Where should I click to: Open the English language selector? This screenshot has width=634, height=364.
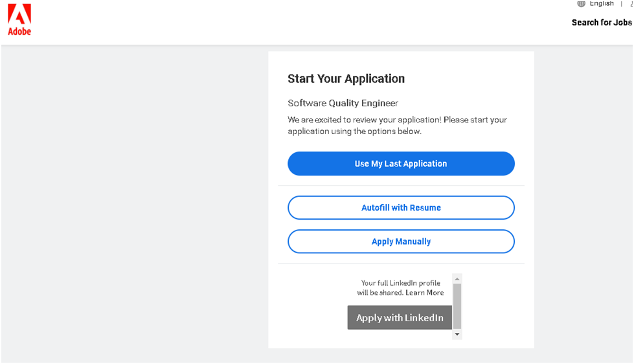(601, 4)
